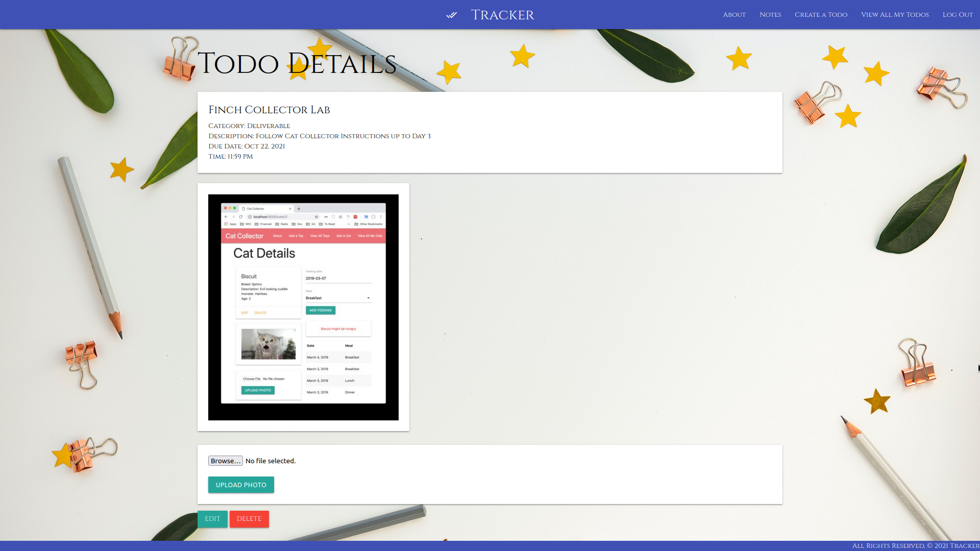Screen dimensions: 980x551
Task: Open Create a Todo page
Action: pos(821,15)
